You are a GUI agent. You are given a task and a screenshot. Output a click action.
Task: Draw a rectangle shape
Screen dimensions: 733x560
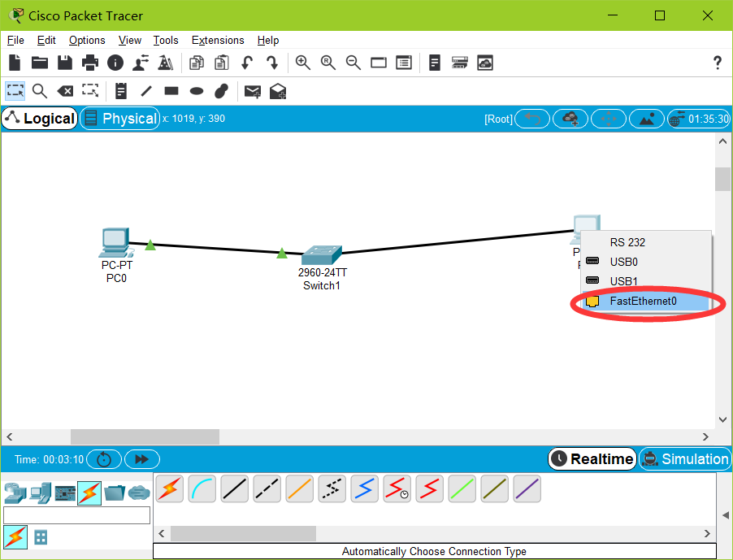point(171,91)
